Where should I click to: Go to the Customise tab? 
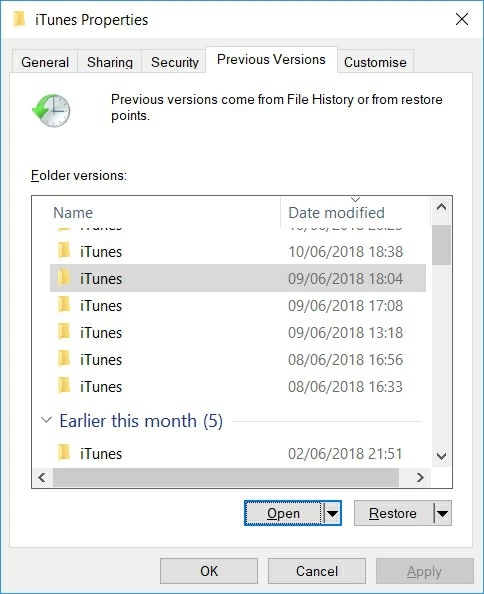375,62
